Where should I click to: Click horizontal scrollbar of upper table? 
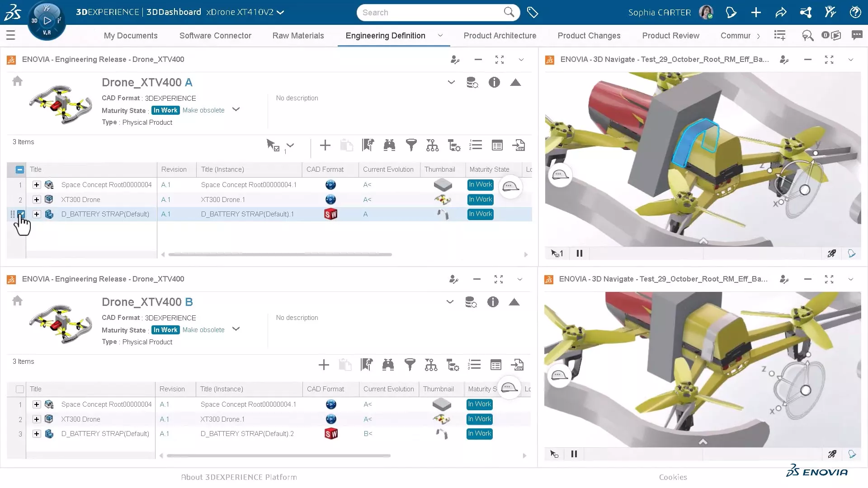click(x=280, y=254)
